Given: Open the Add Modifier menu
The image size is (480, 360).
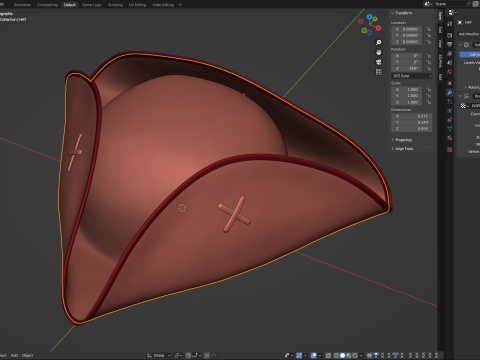Looking at the screenshot, I should (x=469, y=34).
